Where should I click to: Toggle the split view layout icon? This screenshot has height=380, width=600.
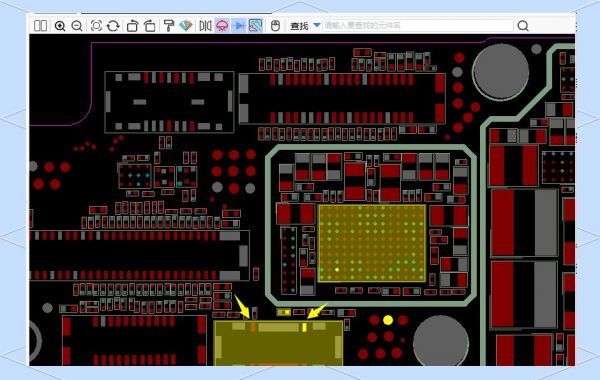point(41,26)
